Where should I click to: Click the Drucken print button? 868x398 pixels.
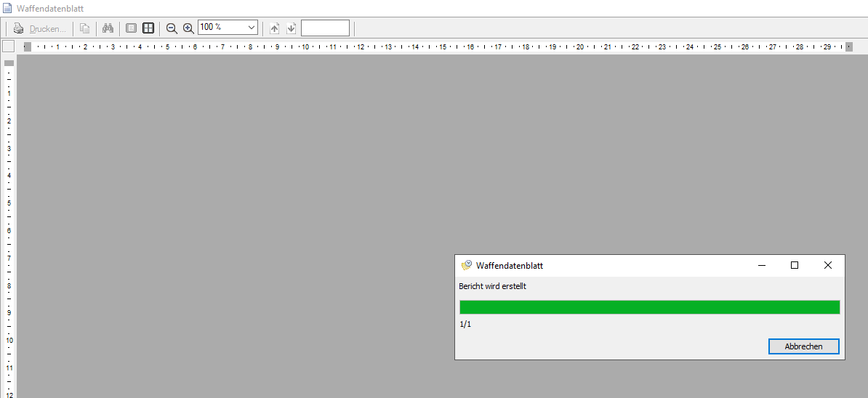click(x=40, y=28)
